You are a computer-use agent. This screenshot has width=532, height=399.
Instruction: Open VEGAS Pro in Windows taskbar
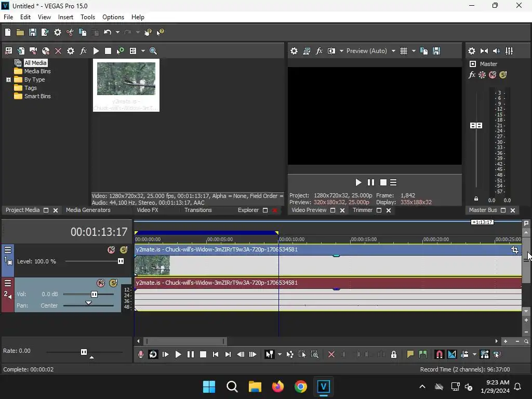(x=323, y=387)
